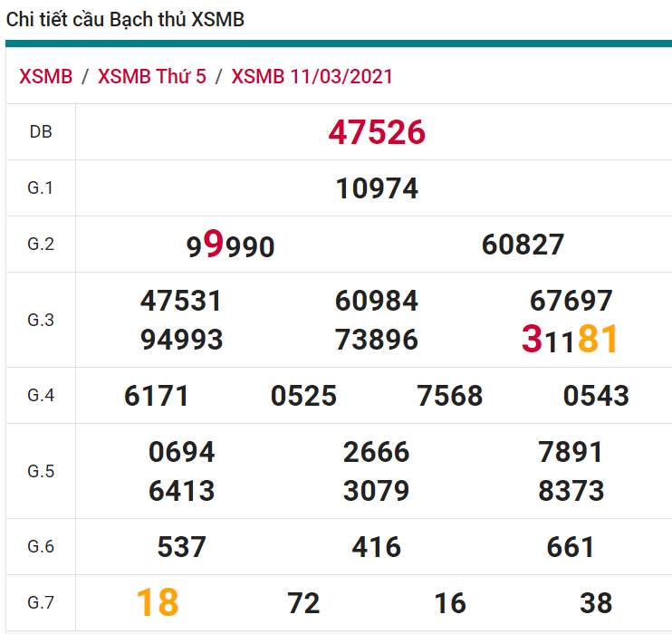Click the DB row label
Image resolution: width=672 pixels, height=634 pixels.
(x=41, y=132)
